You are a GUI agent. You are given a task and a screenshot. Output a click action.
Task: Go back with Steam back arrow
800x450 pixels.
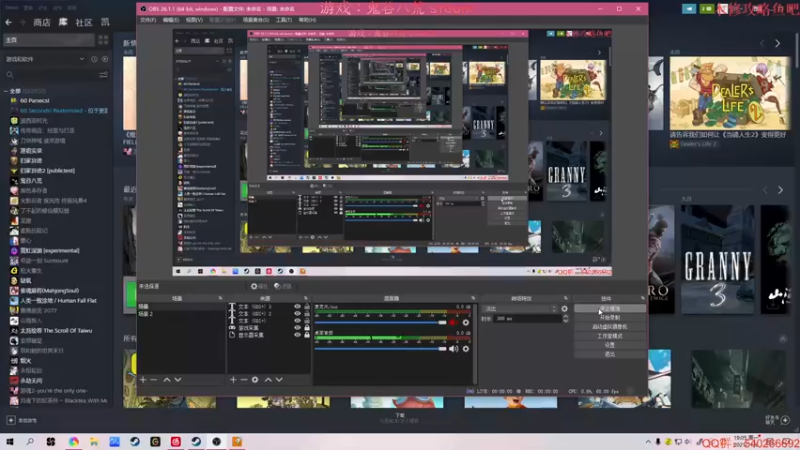[x=8, y=22]
